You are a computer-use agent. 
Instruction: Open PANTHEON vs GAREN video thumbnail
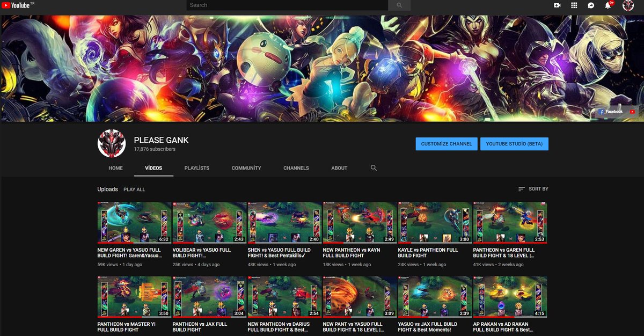(x=510, y=223)
